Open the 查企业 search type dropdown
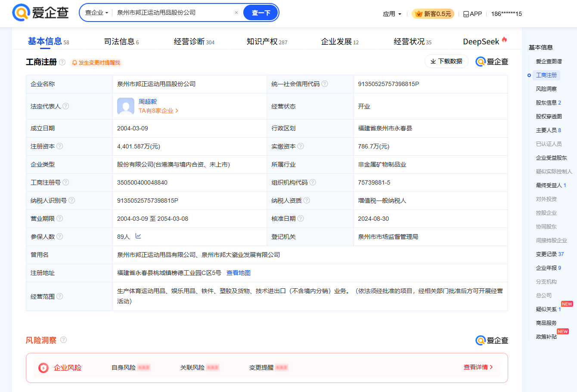The width and height of the screenshot is (577, 392). point(96,12)
